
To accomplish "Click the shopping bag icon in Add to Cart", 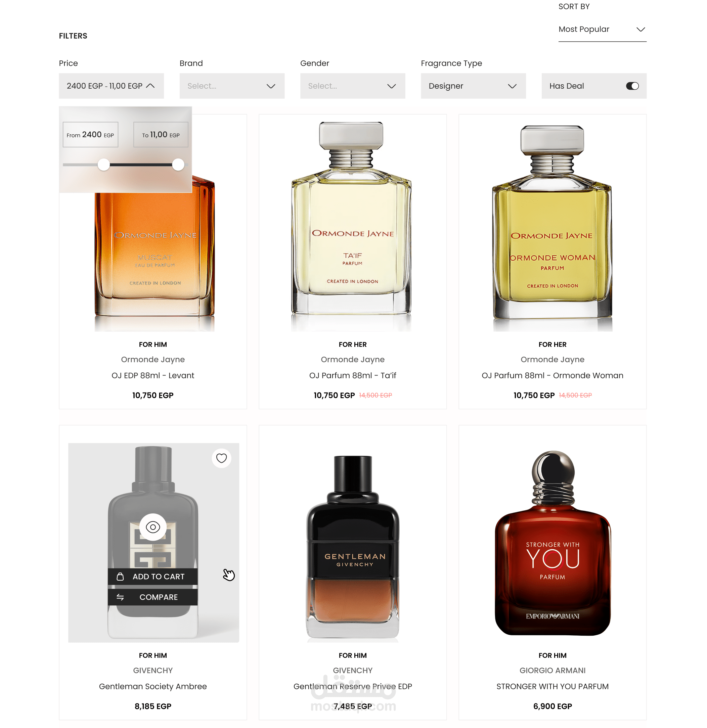I will tap(120, 576).
